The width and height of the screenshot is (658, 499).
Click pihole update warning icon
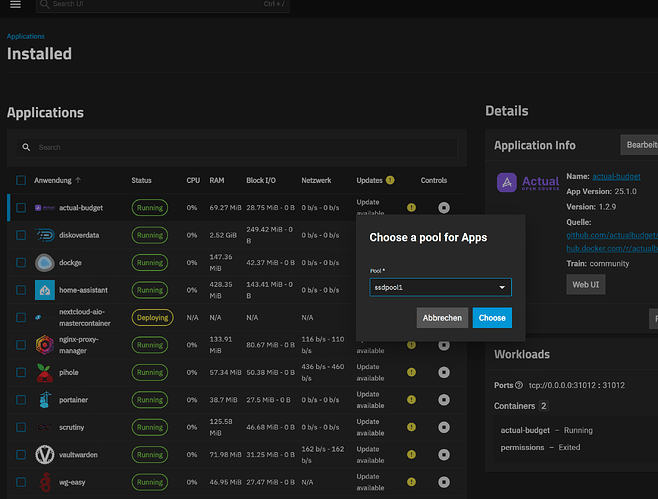(x=411, y=372)
